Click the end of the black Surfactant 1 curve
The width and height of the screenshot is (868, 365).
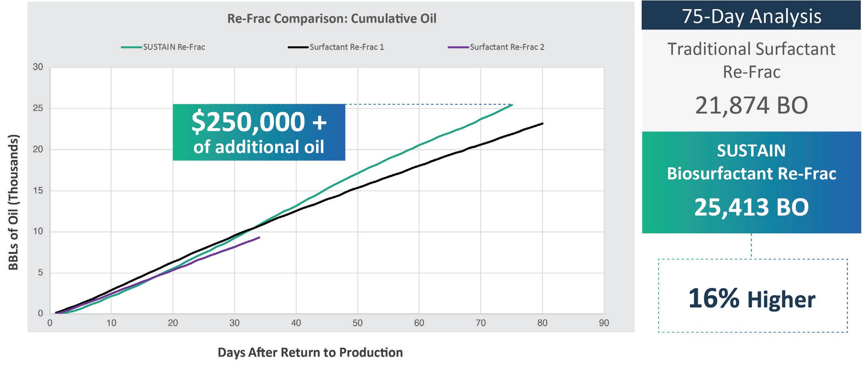[542, 123]
